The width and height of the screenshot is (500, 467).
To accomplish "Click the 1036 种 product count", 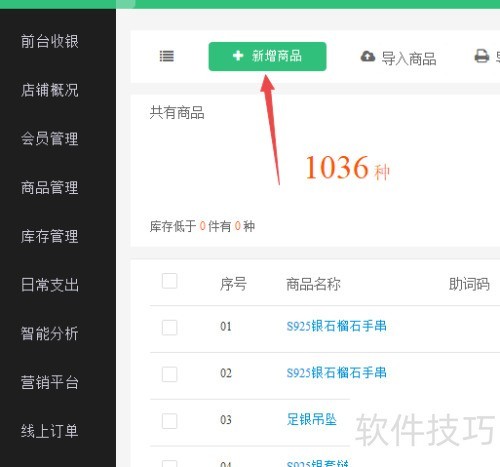I will 347,168.
